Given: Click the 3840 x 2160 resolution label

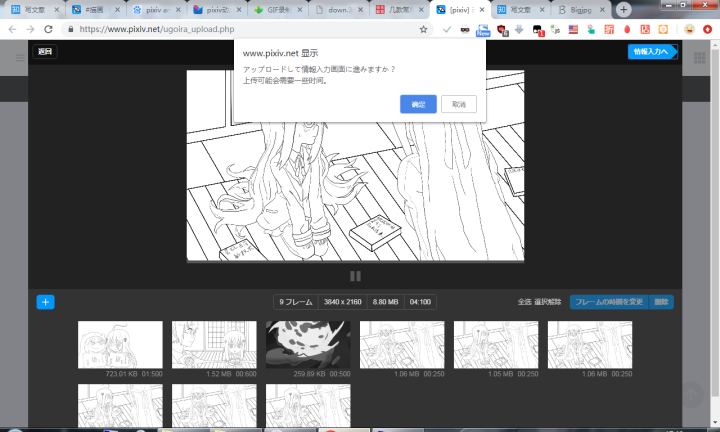Looking at the screenshot, I should pos(343,302).
